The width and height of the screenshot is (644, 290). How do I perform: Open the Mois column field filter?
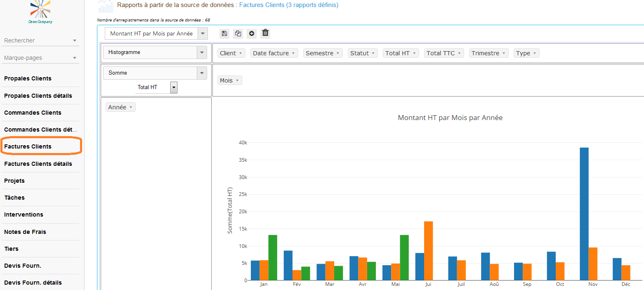(x=230, y=80)
